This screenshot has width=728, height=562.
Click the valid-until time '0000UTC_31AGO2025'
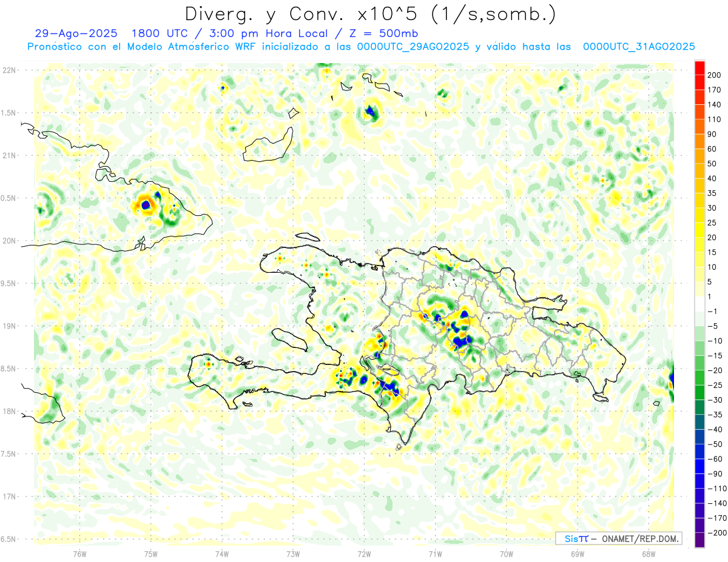tap(639, 47)
